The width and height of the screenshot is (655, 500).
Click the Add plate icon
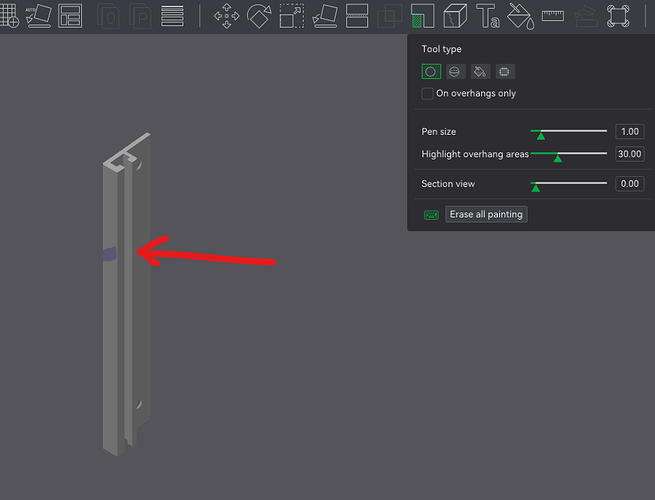point(9,15)
